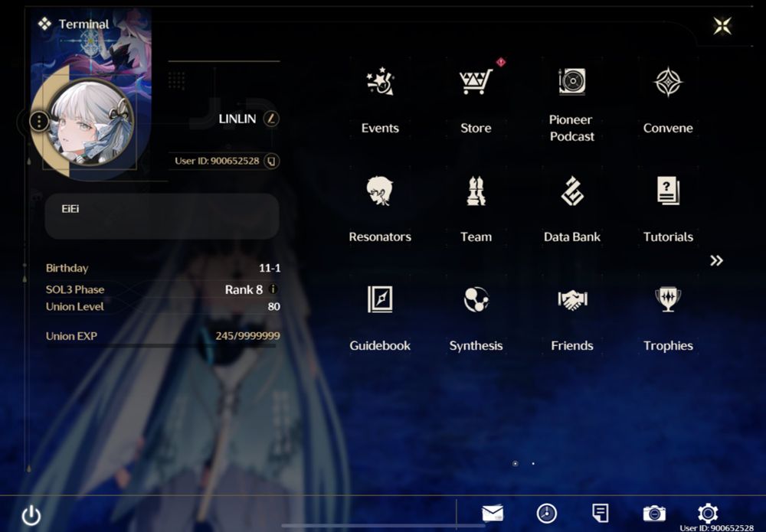Select the first page indicator dot

tap(515, 463)
